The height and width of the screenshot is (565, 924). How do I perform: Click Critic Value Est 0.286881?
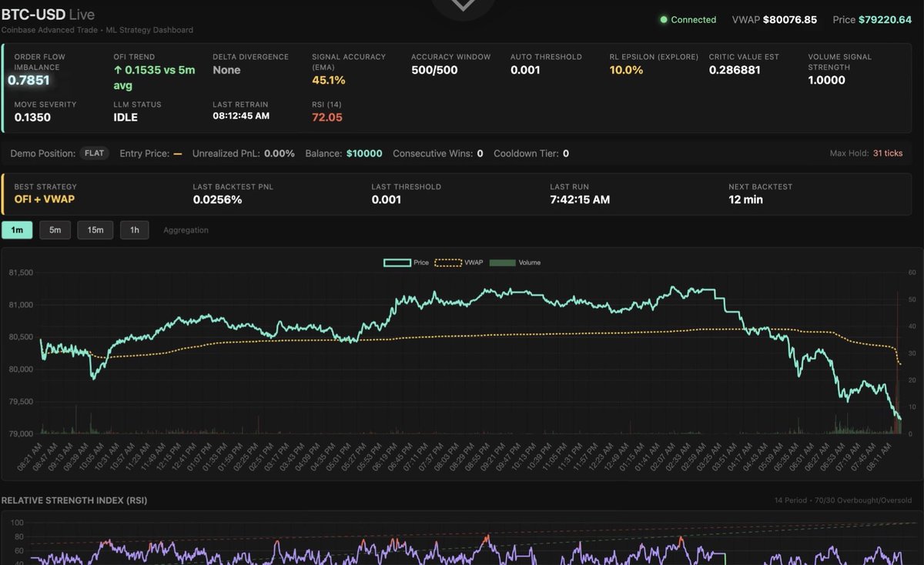click(x=735, y=70)
